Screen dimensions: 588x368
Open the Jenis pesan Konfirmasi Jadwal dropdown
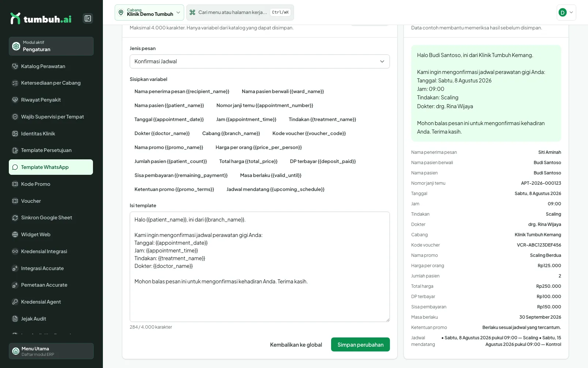click(x=259, y=61)
